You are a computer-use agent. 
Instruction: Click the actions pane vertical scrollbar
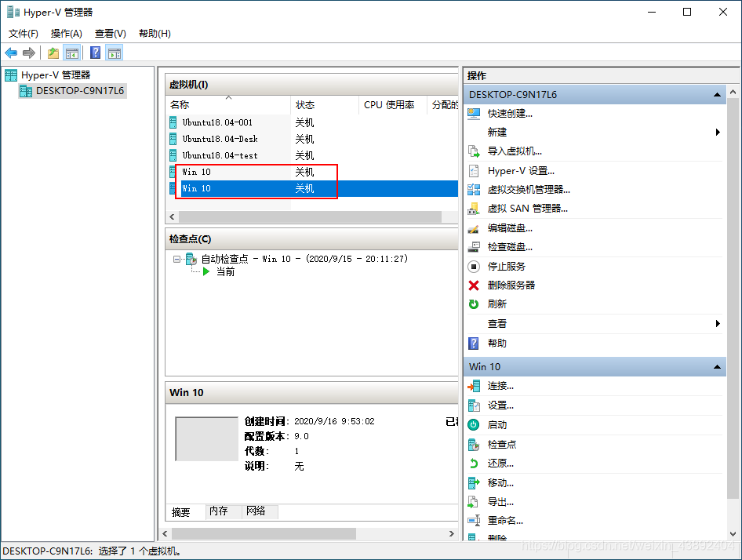(733, 298)
